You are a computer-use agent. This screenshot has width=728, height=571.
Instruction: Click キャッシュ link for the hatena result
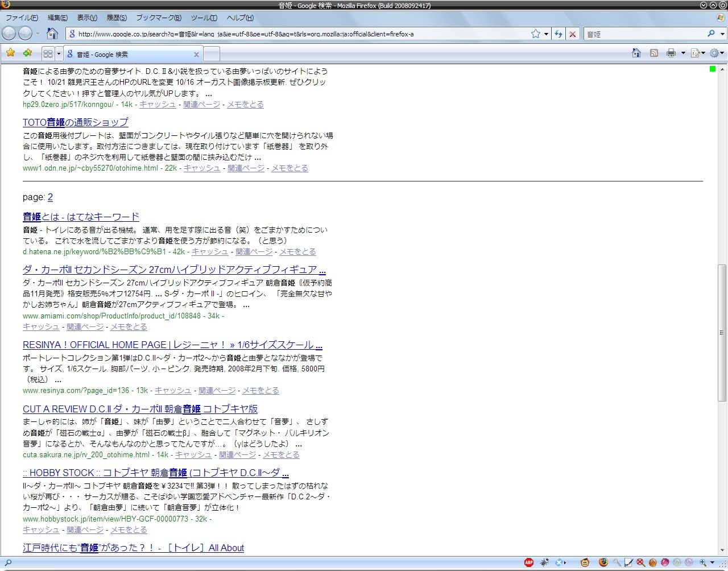click(210, 251)
